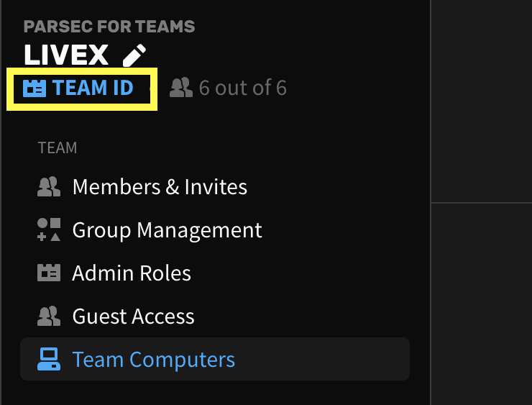Click the LIVEX team name heading
The image size is (532, 405).
pyautogui.click(x=66, y=55)
